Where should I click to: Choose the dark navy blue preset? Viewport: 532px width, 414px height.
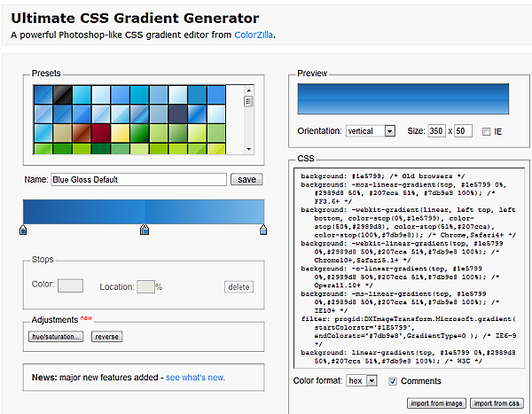[177, 114]
